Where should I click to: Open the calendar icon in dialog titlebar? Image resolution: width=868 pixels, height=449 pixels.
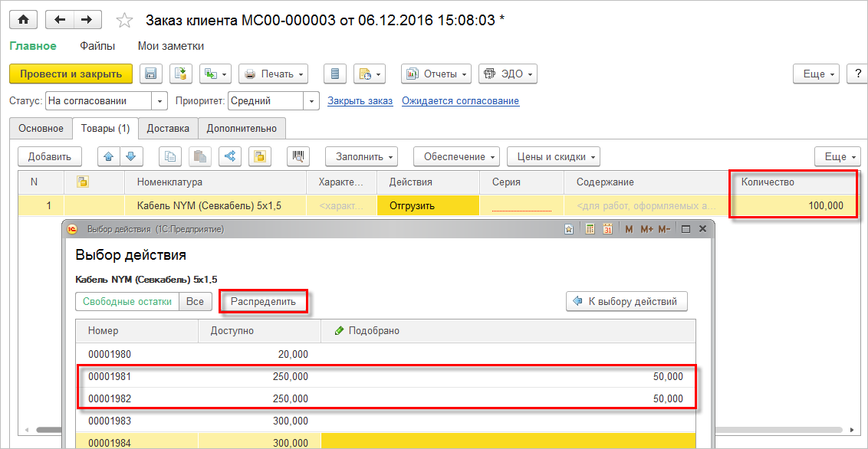[607, 229]
